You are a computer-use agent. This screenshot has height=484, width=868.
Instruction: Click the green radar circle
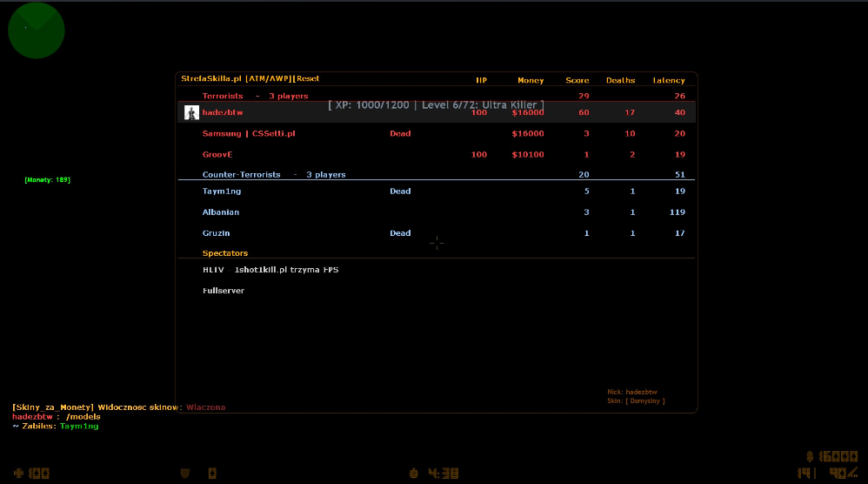point(37,30)
